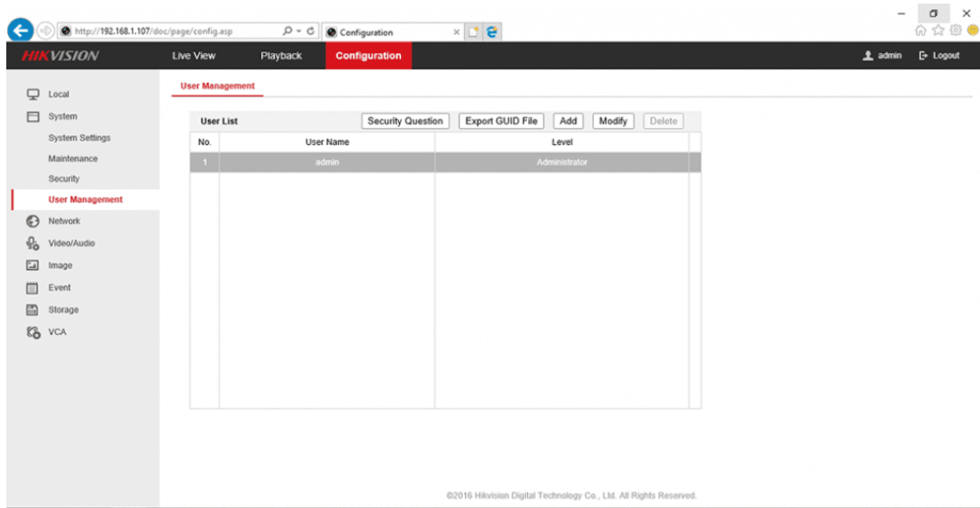The height and width of the screenshot is (508, 980).
Task: Click the browser back arrow button
Action: click(19, 32)
